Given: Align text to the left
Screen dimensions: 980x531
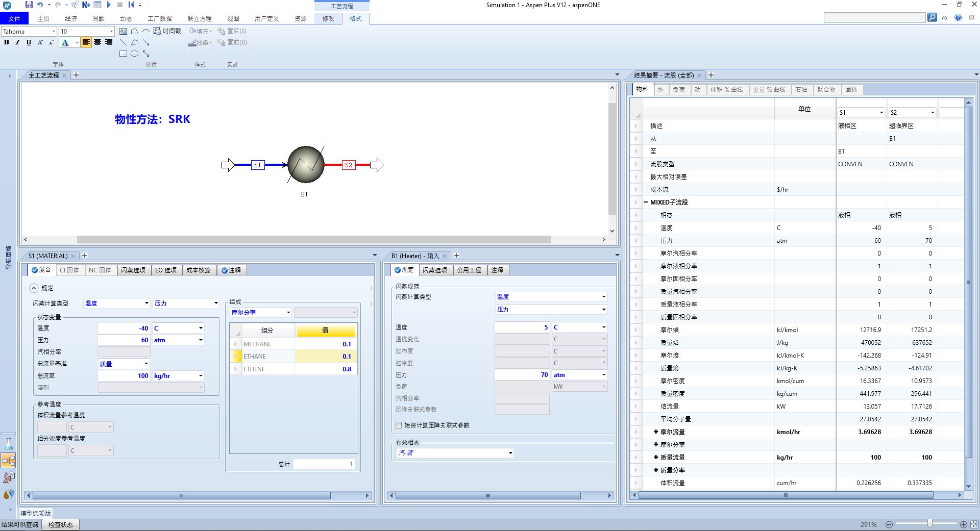Looking at the screenshot, I should coord(86,42).
